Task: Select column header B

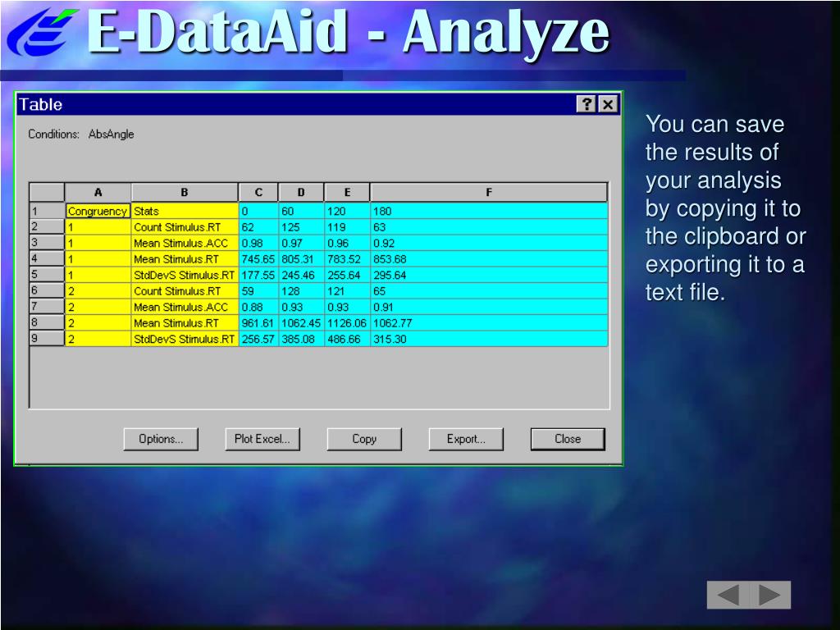Action: [185, 192]
